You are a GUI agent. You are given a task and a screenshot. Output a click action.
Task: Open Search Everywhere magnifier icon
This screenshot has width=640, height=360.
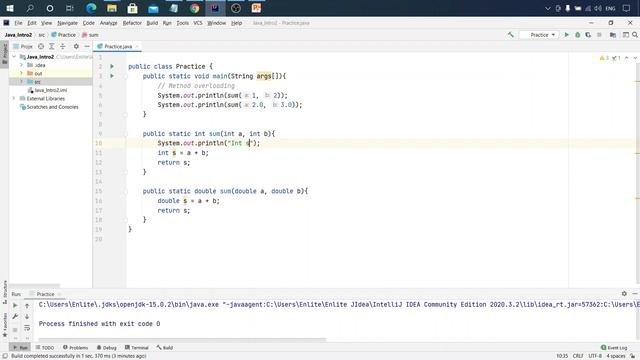[x=635, y=35]
